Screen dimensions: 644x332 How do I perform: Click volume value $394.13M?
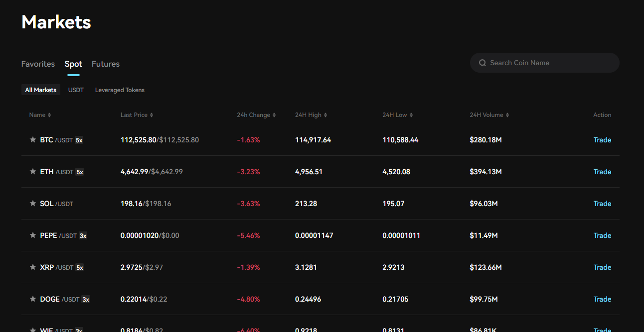point(485,172)
